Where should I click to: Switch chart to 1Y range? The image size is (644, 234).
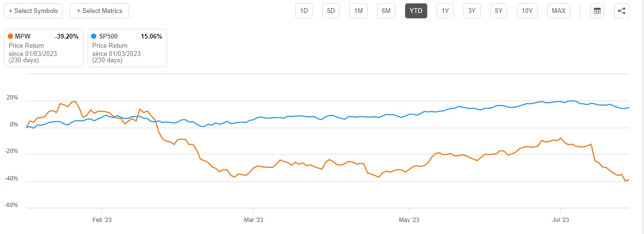(x=445, y=11)
